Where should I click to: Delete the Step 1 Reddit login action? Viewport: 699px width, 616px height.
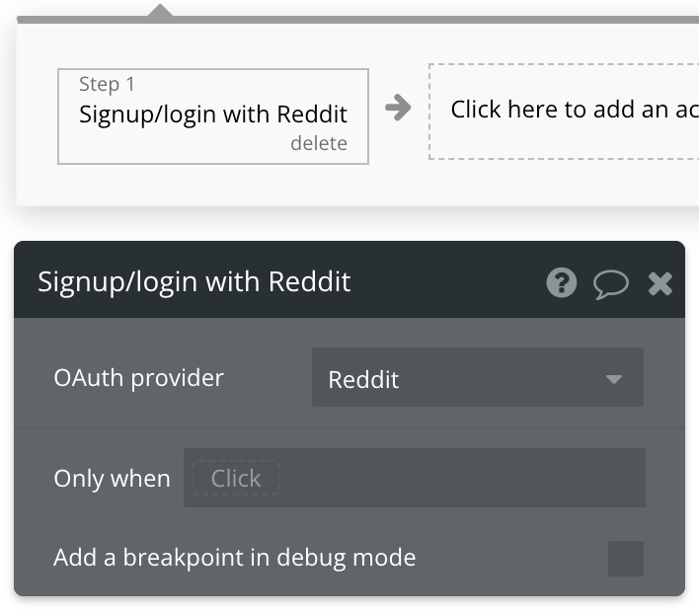point(319,143)
